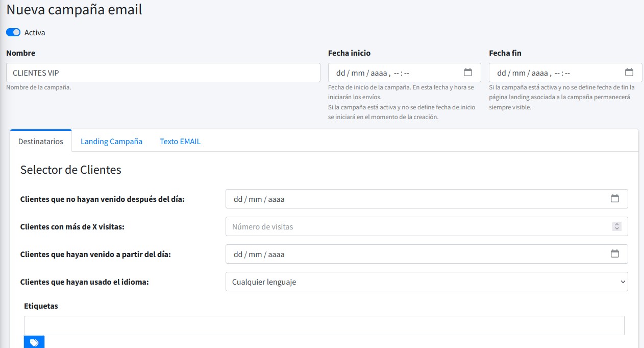Select the year segment in Fecha fin
The height and width of the screenshot is (348, 644).
tap(539, 73)
